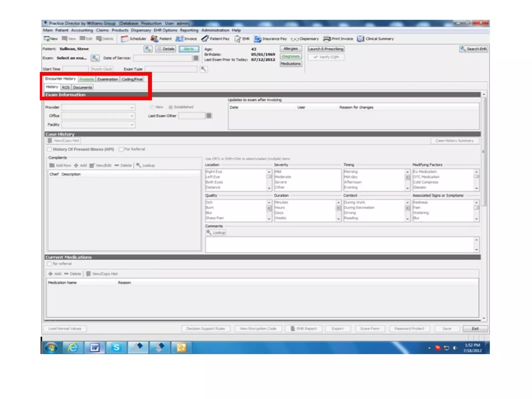Click the Print Invoice printer icon
The image size is (532, 399).
(x=327, y=39)
